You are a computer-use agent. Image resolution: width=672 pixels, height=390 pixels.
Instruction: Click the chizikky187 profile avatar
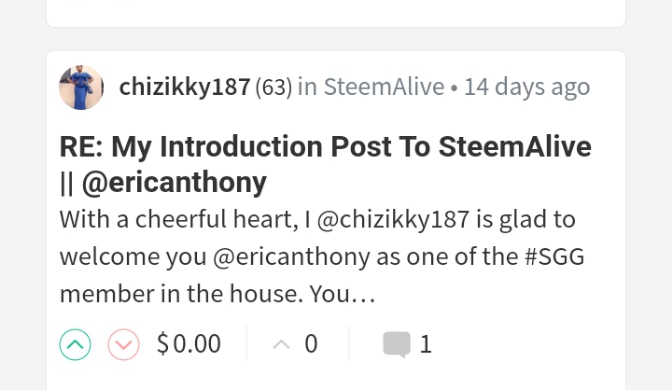(81, 87)
